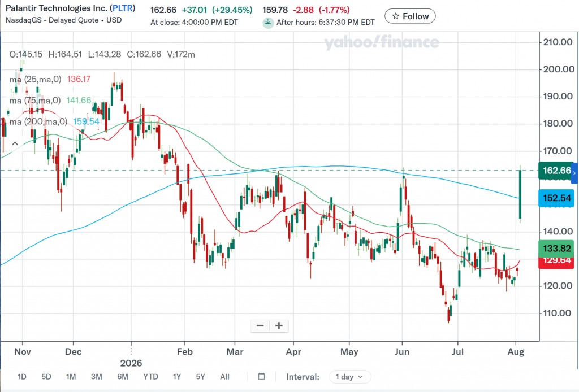
Task: Click the PLTR ticker link
Action: tap(123, 8)
